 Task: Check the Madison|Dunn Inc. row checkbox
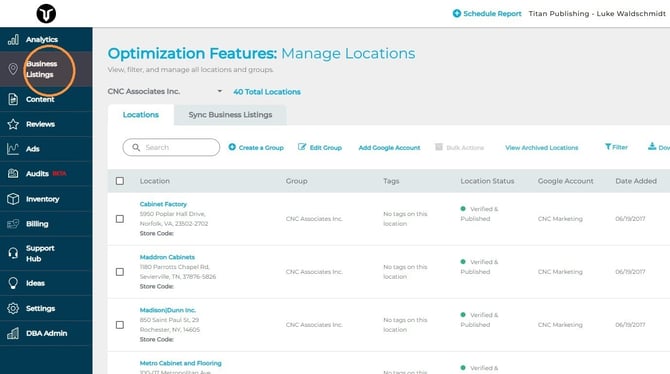(x=120, y=325)
